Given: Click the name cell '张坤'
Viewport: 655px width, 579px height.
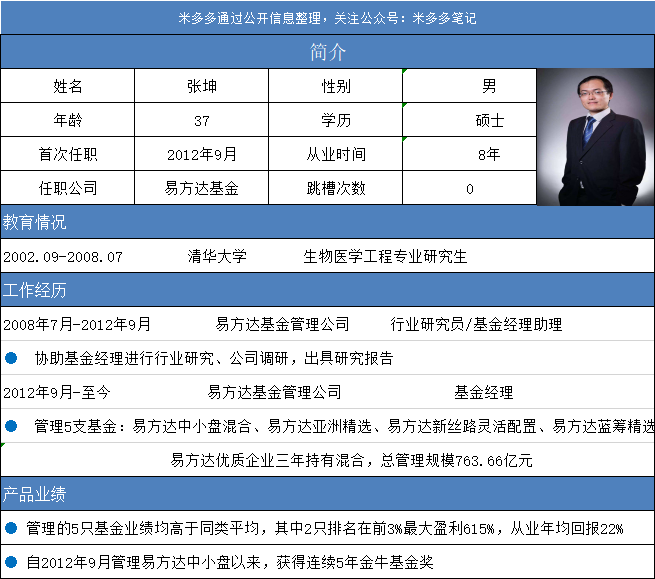Looking at the screenshot, I should [x=201, y=86].
